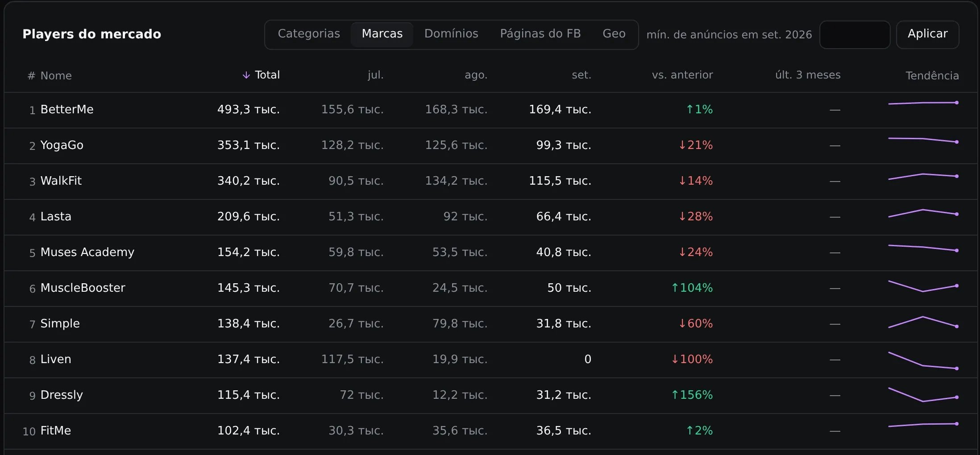View BetterMe trend sparkline
Viewport: 980px width, 455px height.
click(x=923, y=103)
